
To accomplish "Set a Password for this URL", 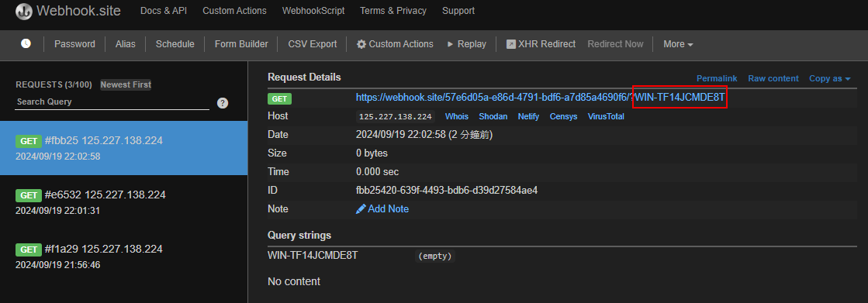I will [74, 44].
